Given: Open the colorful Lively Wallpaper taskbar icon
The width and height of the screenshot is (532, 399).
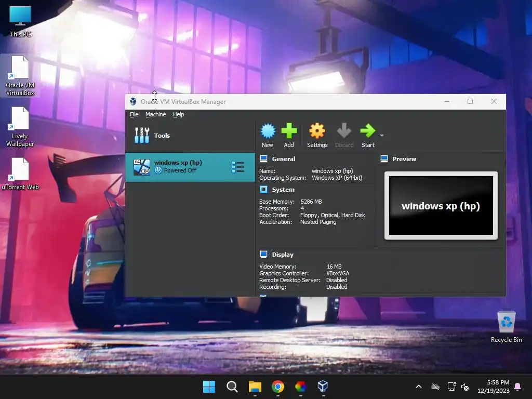Looking at the screenshot, I should click(x=301, y=387).
